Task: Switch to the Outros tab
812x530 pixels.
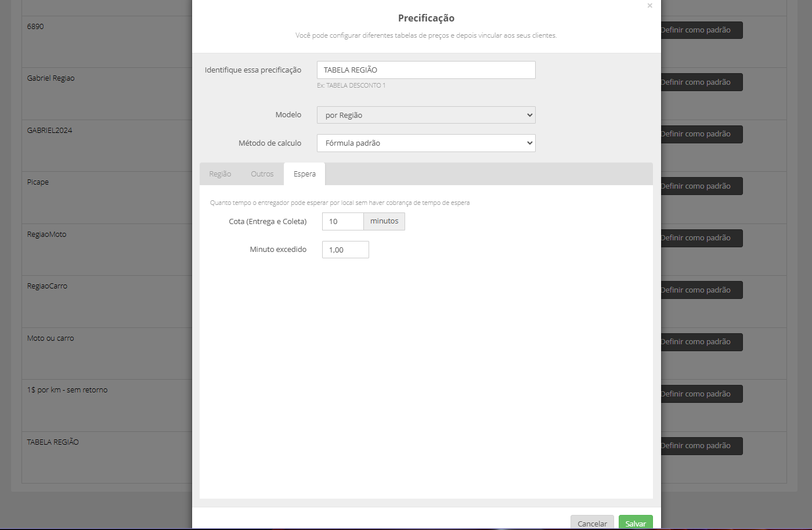Action: point(262,174)
